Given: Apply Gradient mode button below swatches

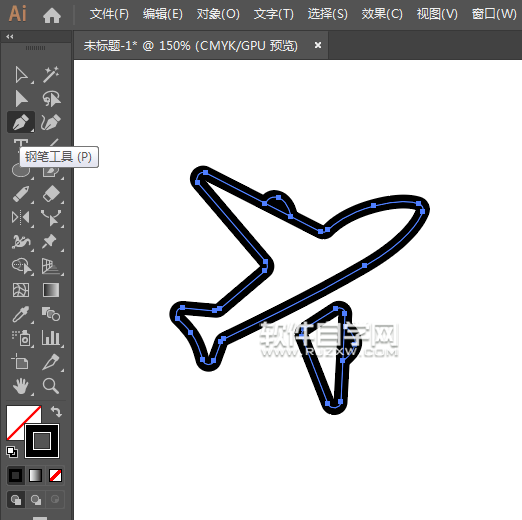Looking at the screenshot, I should click(35, 475).
